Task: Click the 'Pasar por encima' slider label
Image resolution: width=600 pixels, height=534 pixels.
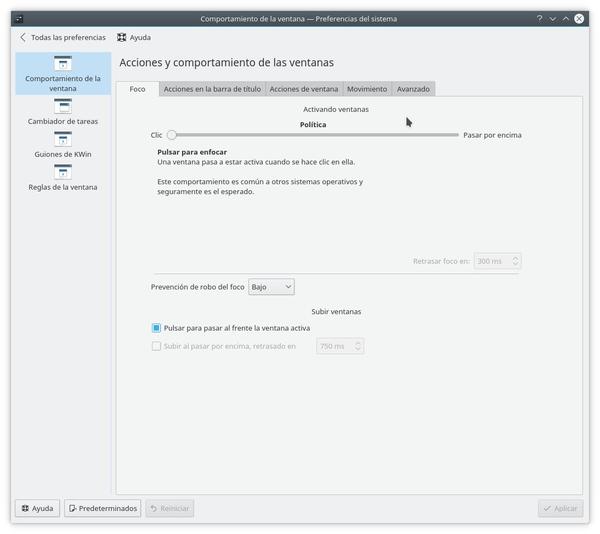Action: [492, 135]
